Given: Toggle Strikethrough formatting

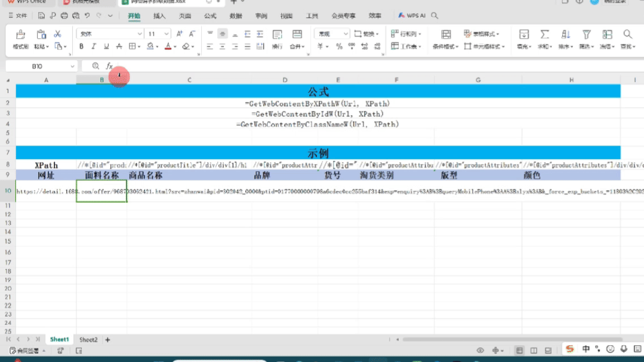Looking at the screenshot, I should [x=119, y=47].
